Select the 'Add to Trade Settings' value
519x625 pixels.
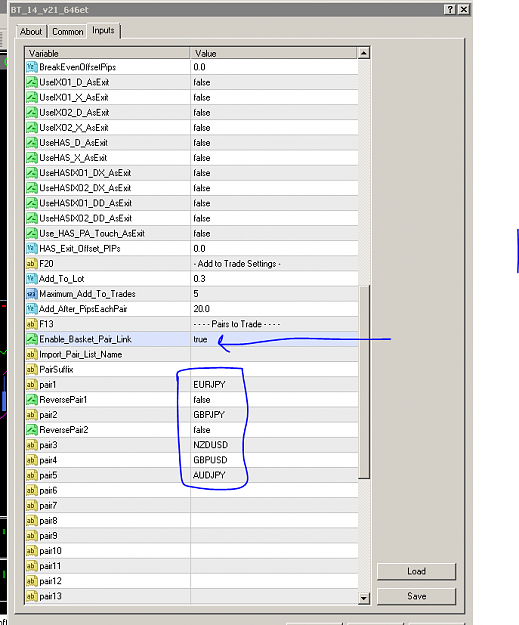tap(237, 264)
